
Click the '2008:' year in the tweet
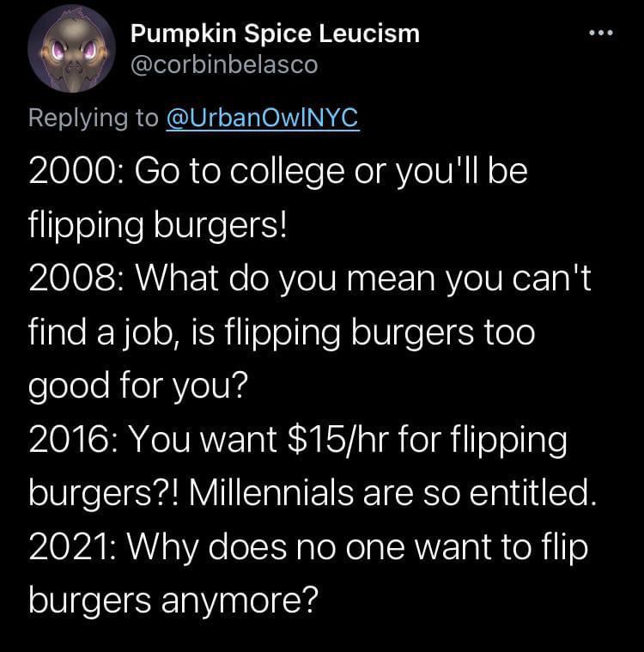coord(76,278)
